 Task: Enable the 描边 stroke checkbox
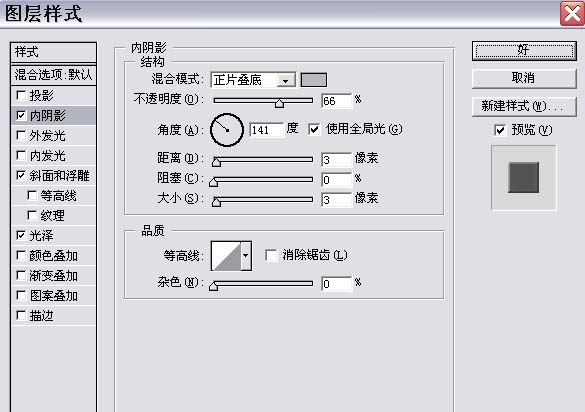pos(21,316)
